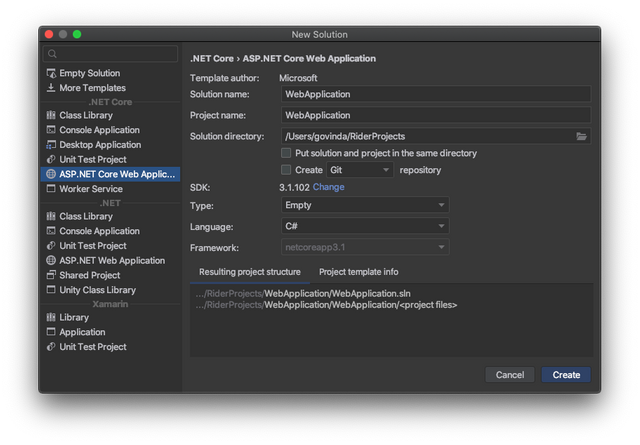The width and height of the screenshot is (640, 445).
Task: Click the Worker Service template icon
Action: 51,188
